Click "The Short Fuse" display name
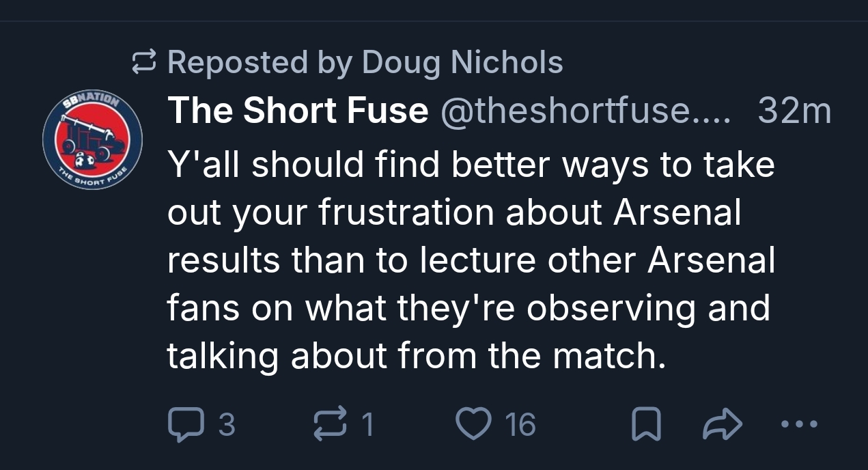 tap(298, 111)
